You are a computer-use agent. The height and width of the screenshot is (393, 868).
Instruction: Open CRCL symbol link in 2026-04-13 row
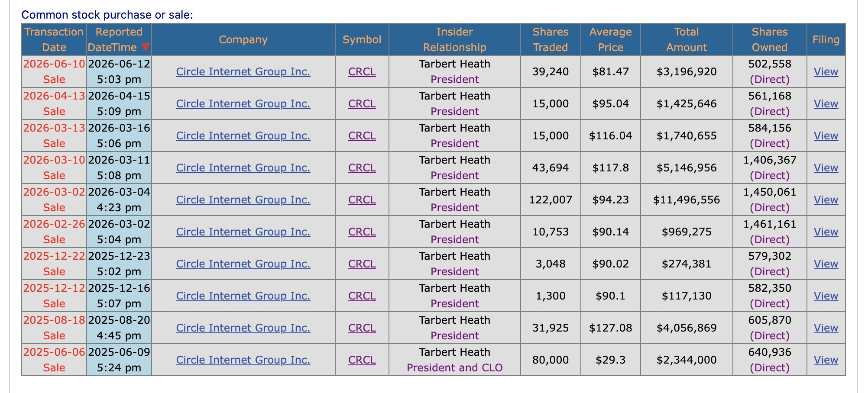point(362,103)
